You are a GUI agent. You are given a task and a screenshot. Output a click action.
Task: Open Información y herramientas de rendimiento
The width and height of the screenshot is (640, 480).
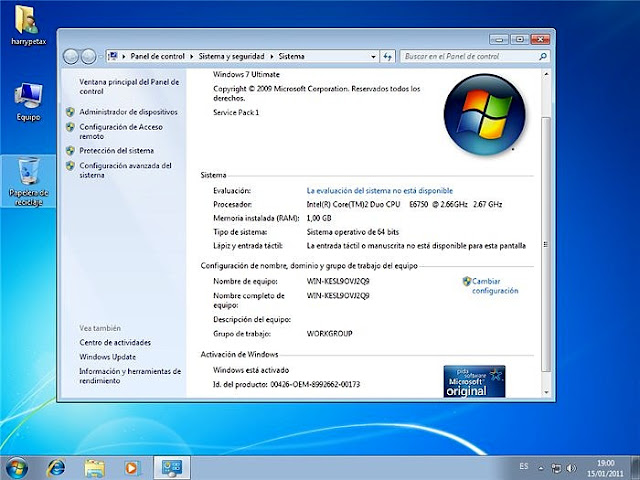tap(130, 376)
